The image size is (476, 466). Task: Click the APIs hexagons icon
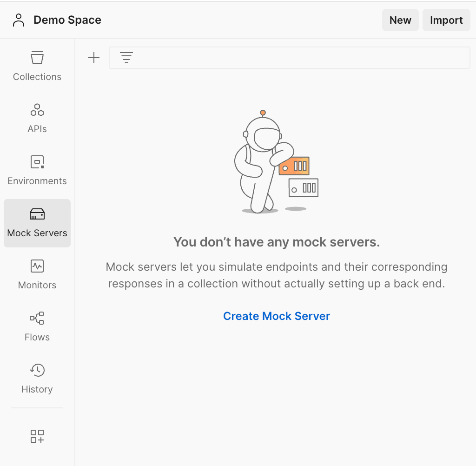point(37,110)
